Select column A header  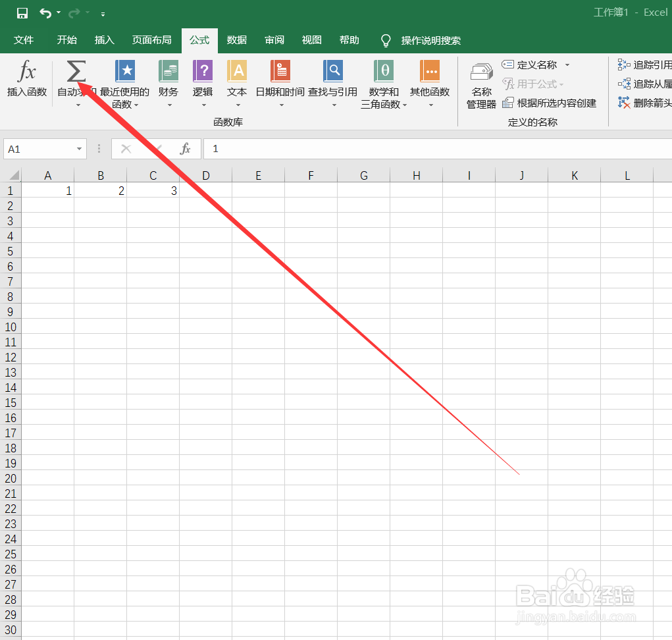(47, 175)
